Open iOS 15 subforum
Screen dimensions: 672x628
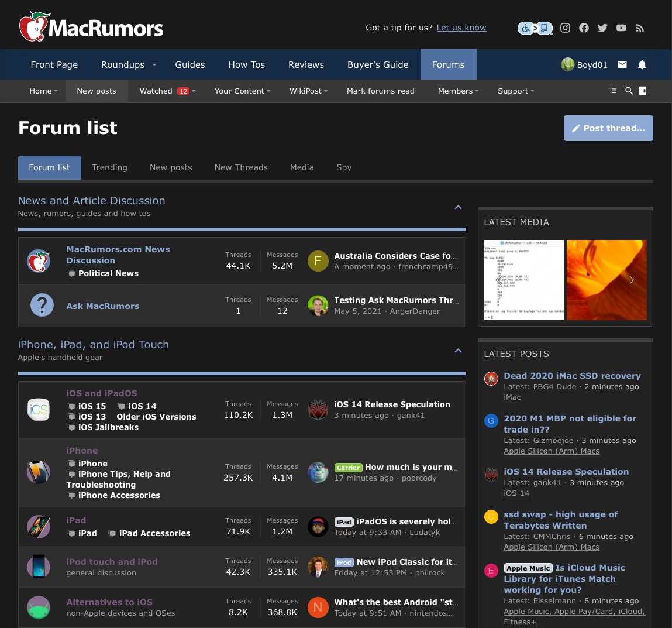click(x=92, y=406)
